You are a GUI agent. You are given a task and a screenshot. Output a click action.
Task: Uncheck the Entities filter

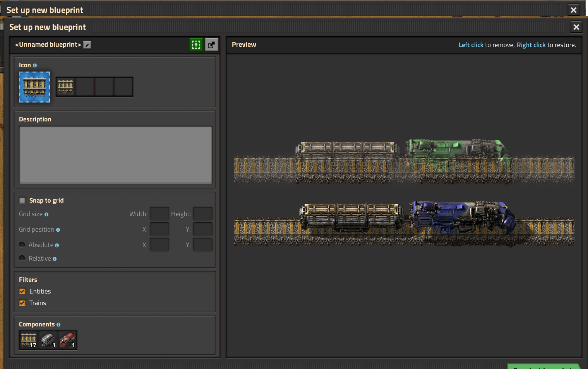pyautogui.click(x=22, y=292)
